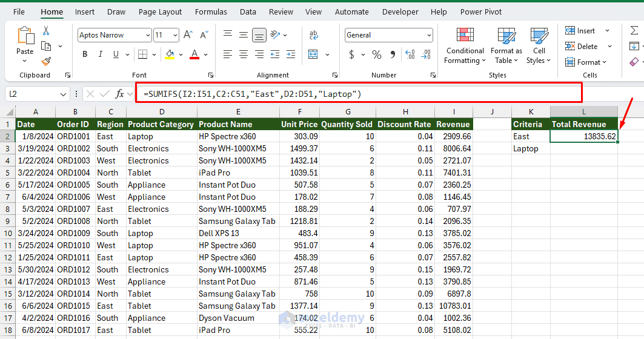644x339 pixels.
Task: Switch to the Power Pivot tab
Action: pos(481,12)
